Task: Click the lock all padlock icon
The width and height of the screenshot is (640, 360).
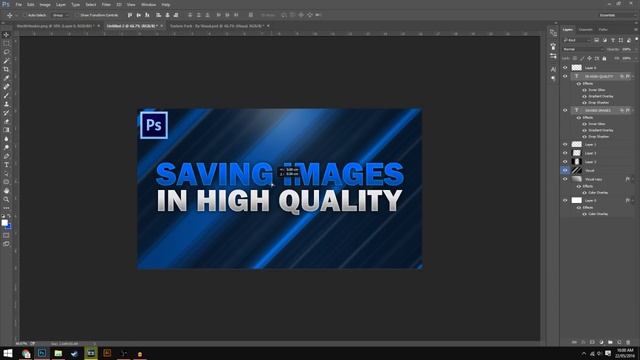Action: (604, 58)
